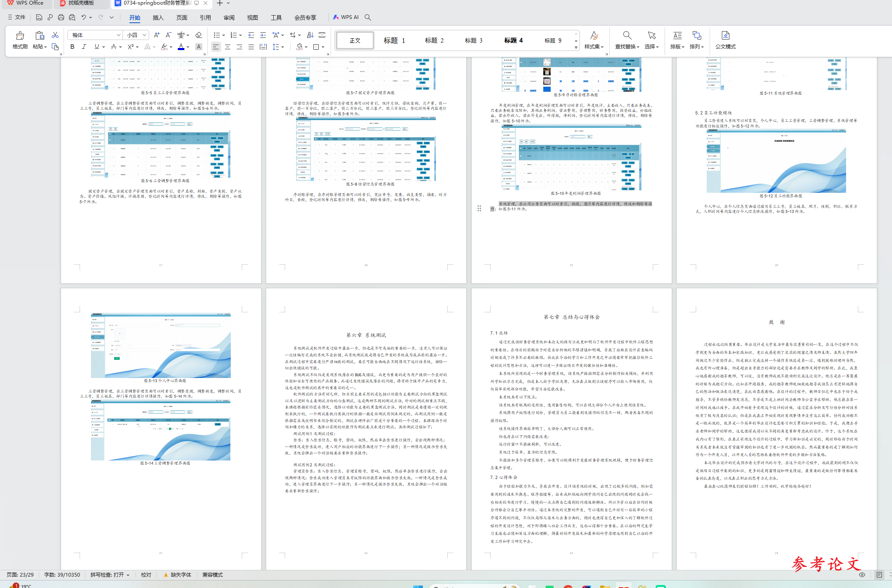The width and height of the screenshot is (892, 588).
Task: Click the Print icon in quick access bar
Action: (x=61, y=17)
